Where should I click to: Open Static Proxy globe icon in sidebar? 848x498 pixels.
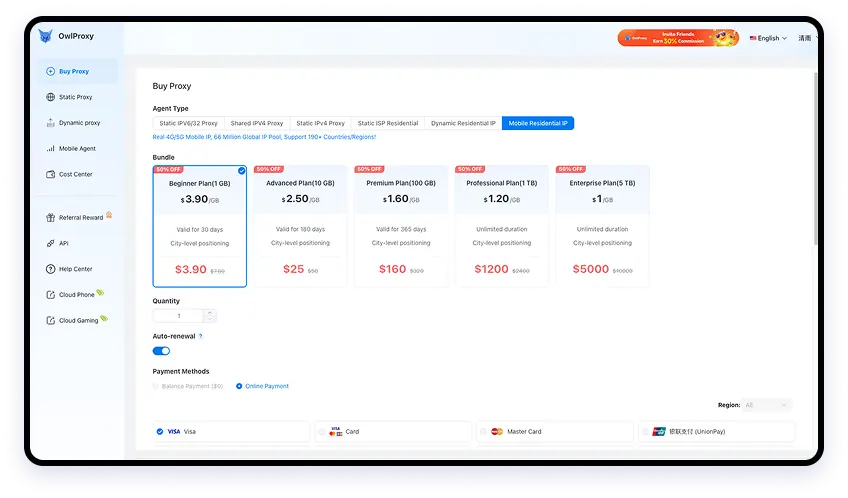pos(50,97)
